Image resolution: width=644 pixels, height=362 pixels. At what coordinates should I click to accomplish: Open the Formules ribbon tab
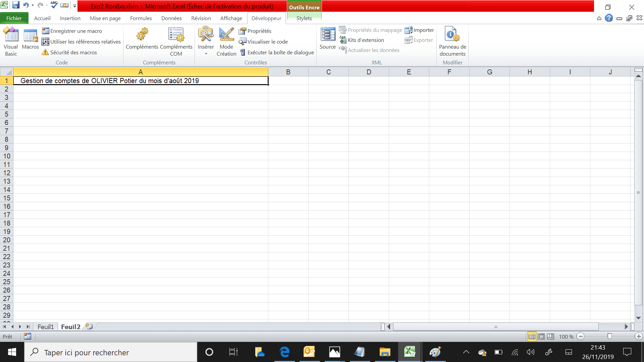click(141, 18)
